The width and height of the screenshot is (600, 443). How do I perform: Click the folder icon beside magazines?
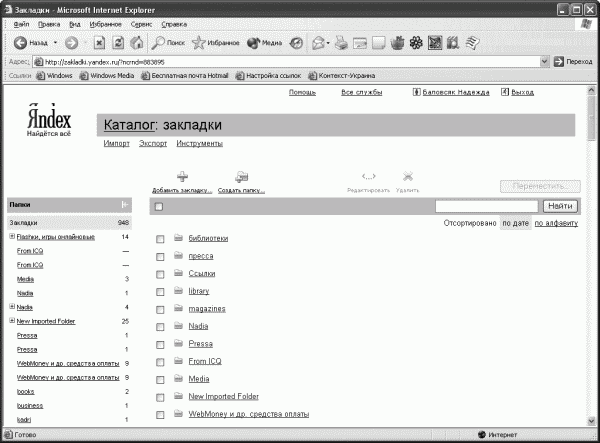tap(178, 308)
